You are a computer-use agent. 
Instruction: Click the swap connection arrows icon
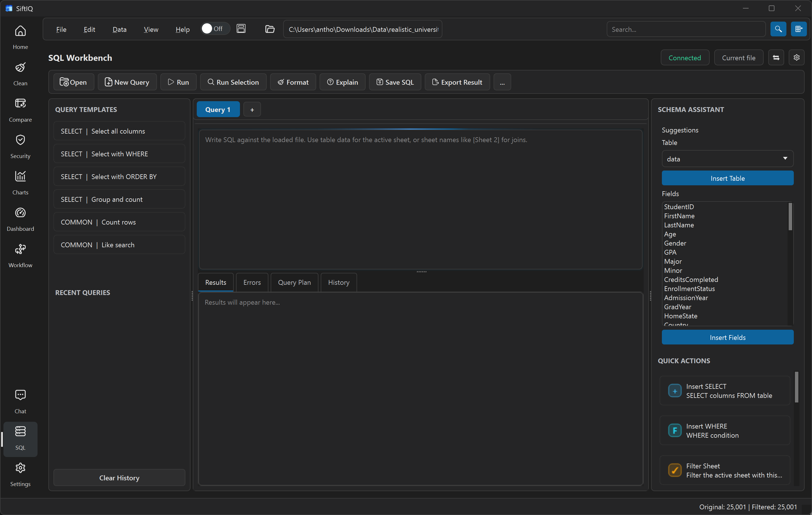coord(776,58)
